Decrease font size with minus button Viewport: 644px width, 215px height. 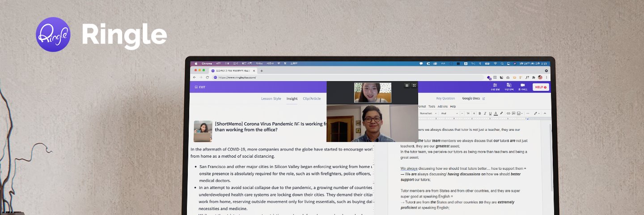pyautogui.click(x=462, y=113)
